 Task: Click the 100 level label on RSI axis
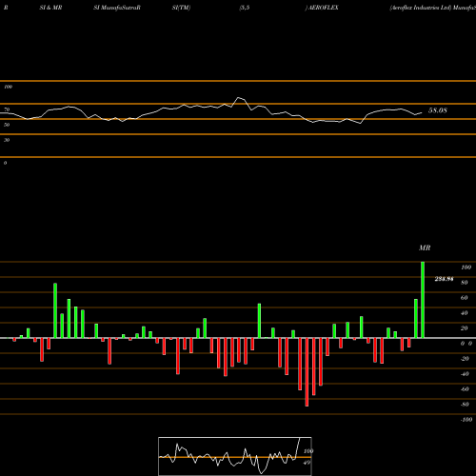click(8, 87)
